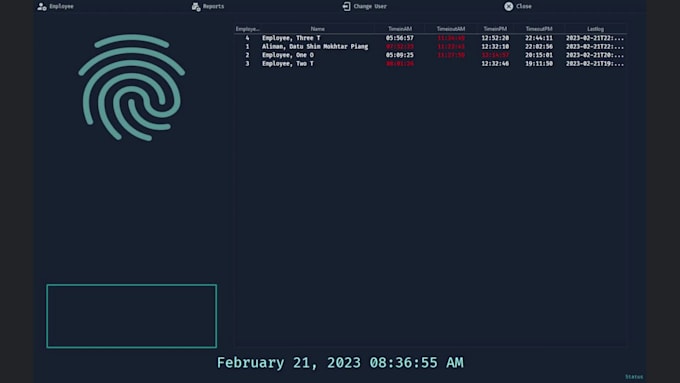Click the TimeoutPM value 20:15:01
Screen dimensions: 680x383
point(539,55)
